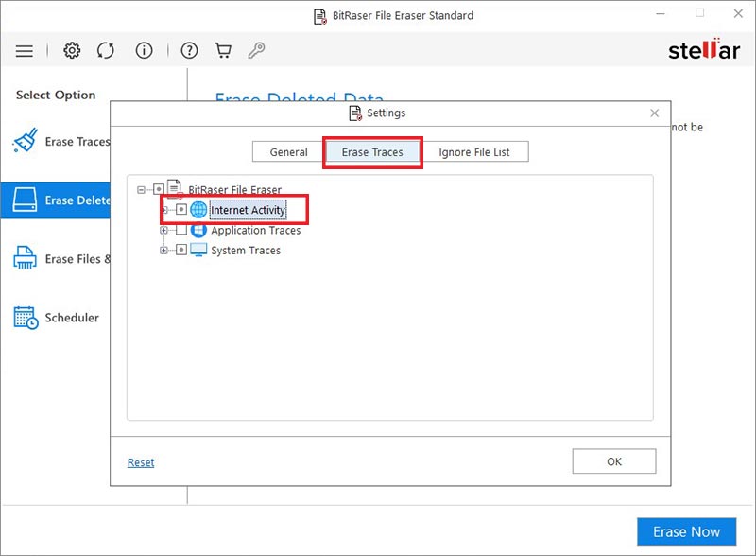Confirm settings with OK button

(613, 461)
